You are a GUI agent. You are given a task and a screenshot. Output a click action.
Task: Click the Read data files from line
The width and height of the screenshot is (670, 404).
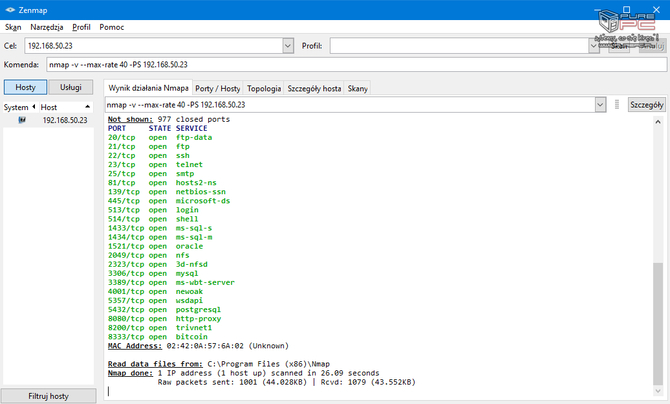point(219,364)
